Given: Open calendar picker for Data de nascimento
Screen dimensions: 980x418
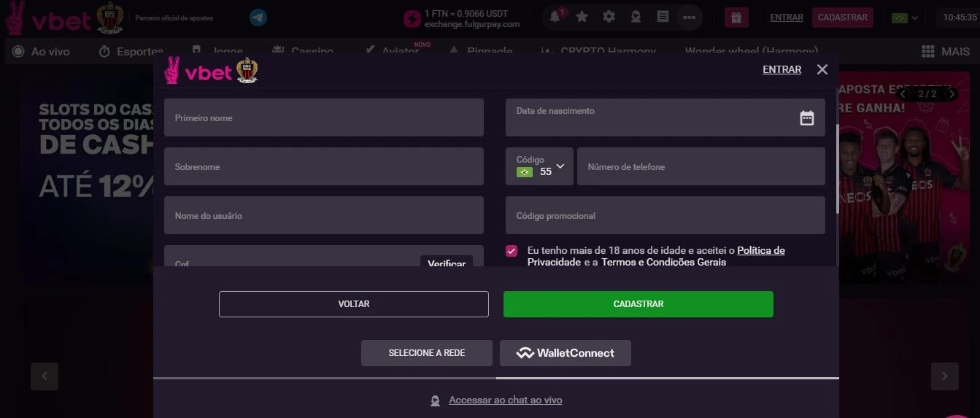Looking at the screenshot, I should click(806, 117).
